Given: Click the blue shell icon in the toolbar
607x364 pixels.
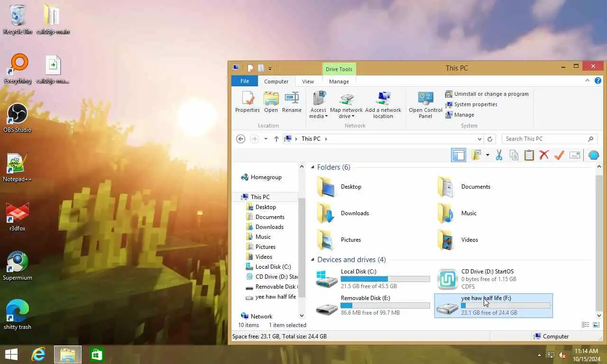Looking at the screenshot, I should tap(593, 155).
